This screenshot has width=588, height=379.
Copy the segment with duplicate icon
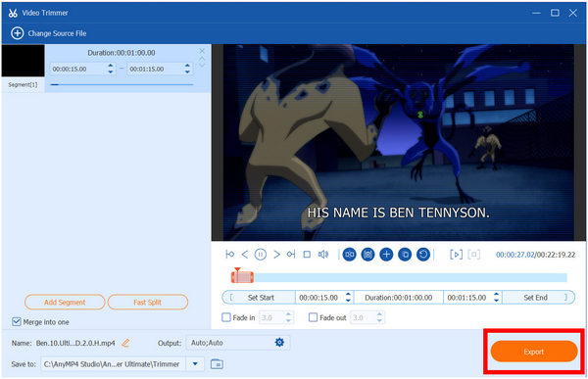pyautogui.click(x=405, y=255)
